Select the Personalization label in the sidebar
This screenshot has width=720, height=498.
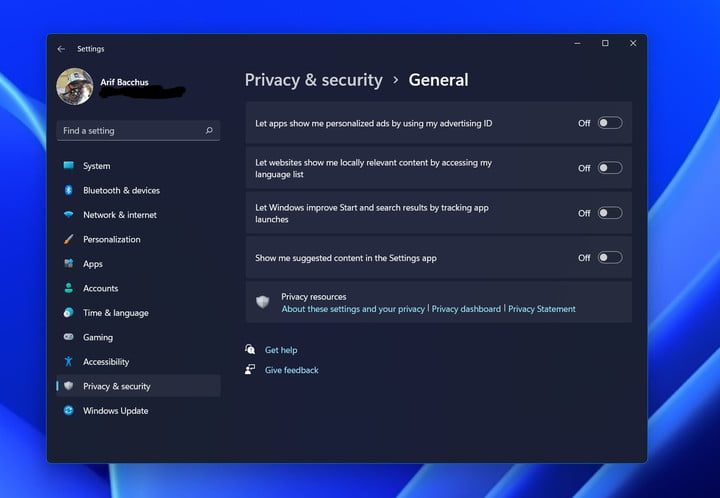112,239
